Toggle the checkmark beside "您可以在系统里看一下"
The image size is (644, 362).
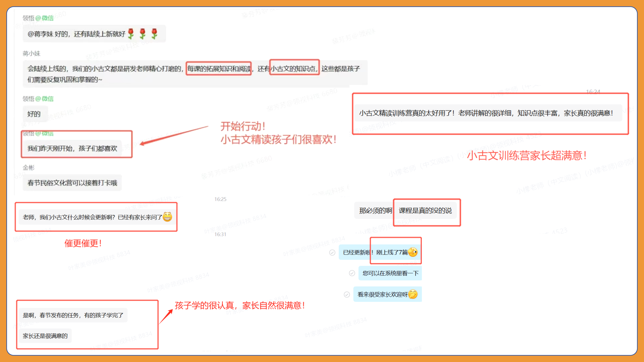tap(351, 273)
